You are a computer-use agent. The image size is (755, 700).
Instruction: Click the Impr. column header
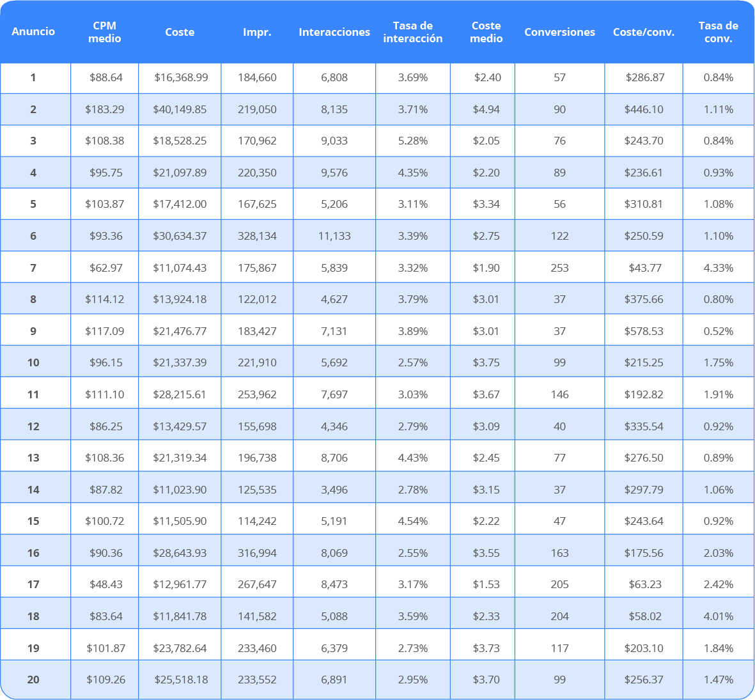257,32
